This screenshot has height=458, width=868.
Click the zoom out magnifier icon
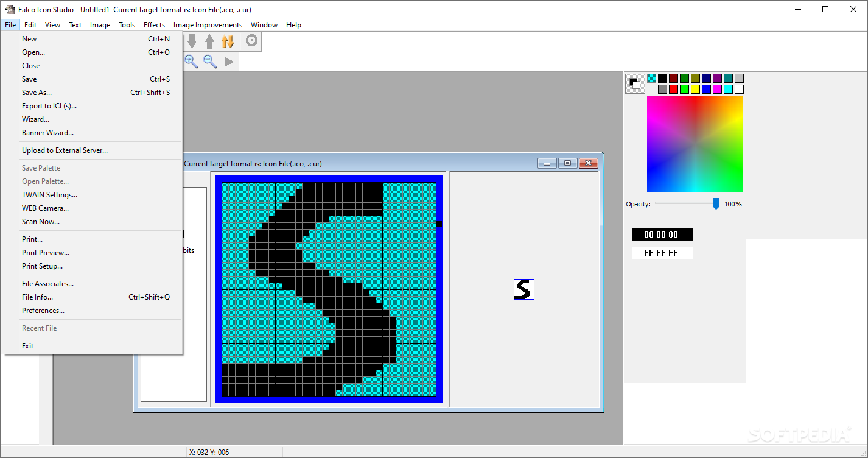coord(210,61)
